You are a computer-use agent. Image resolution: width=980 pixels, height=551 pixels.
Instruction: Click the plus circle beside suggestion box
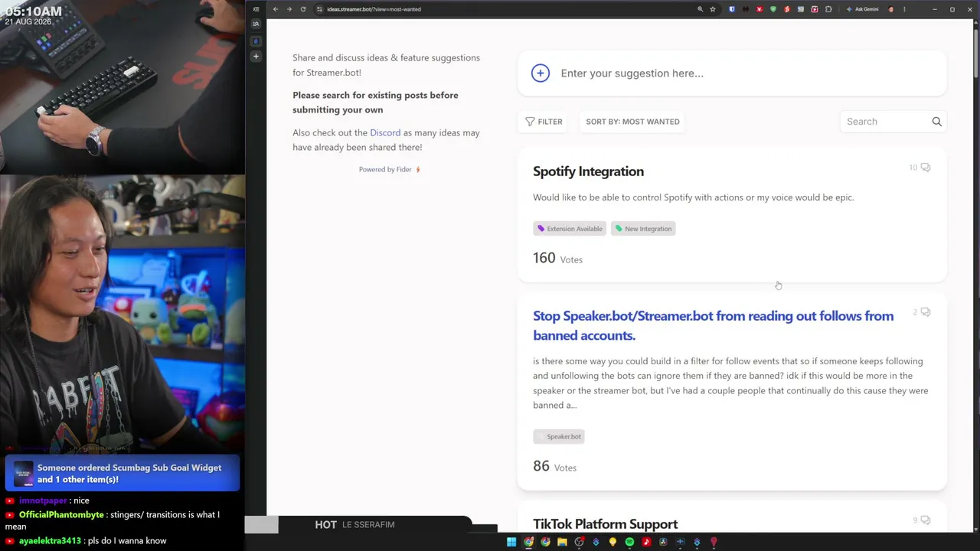pos(541,73)
